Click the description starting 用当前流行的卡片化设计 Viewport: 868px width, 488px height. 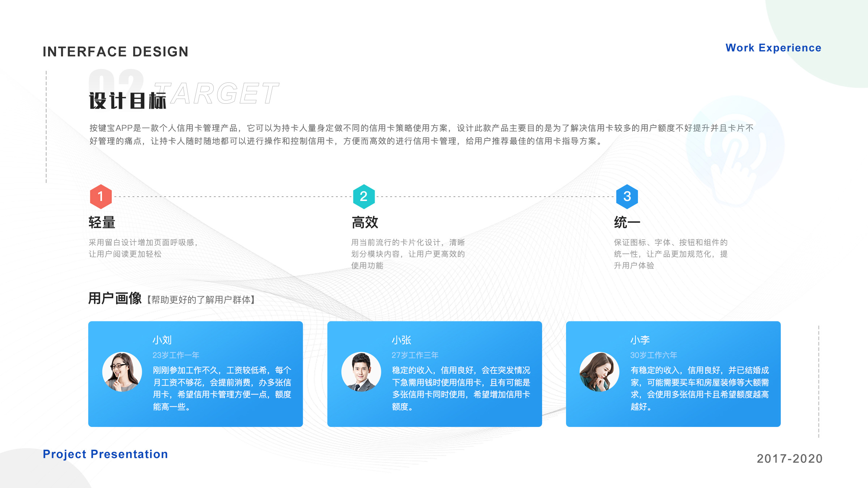(408, 254)
